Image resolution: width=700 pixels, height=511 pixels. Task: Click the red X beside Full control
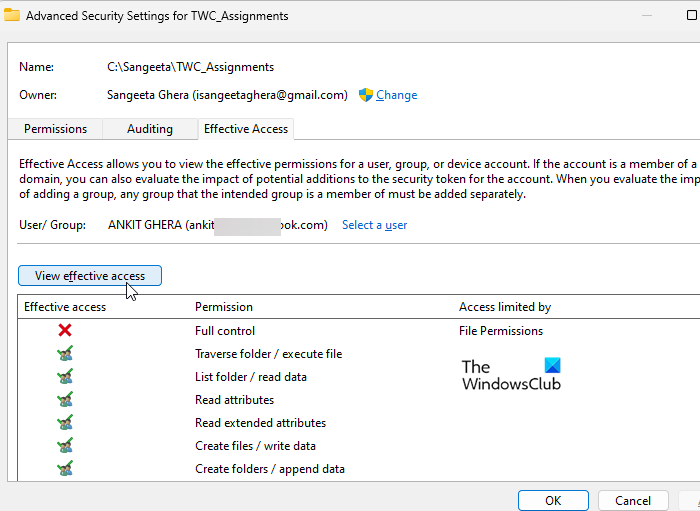(65, 331)
